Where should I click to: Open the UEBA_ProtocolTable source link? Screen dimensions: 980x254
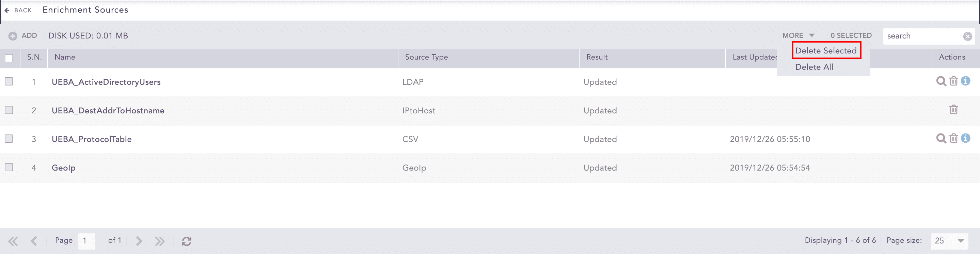91,139
